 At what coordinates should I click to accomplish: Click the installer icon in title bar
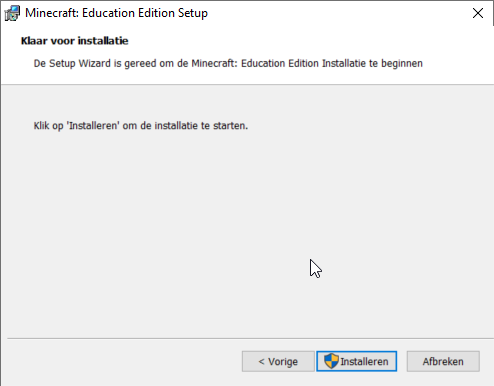[x=12, y=13]
